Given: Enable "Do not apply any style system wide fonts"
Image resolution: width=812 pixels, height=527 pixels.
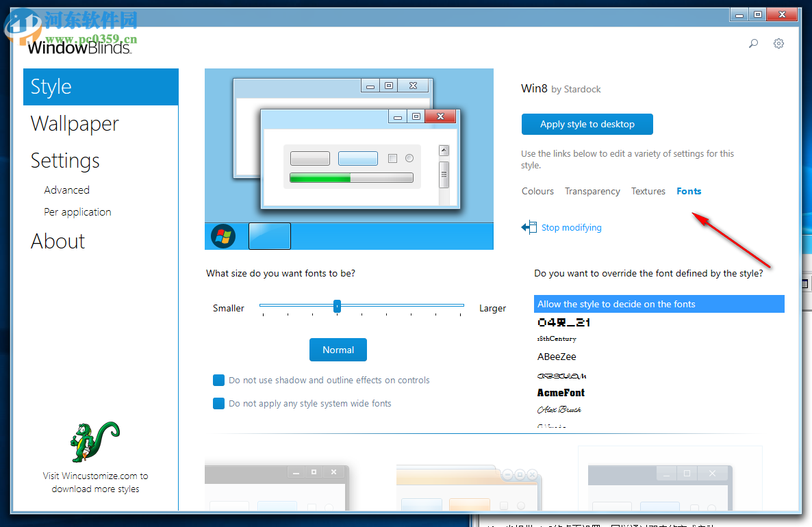Looking at the screenshot, I should (218, 403).
